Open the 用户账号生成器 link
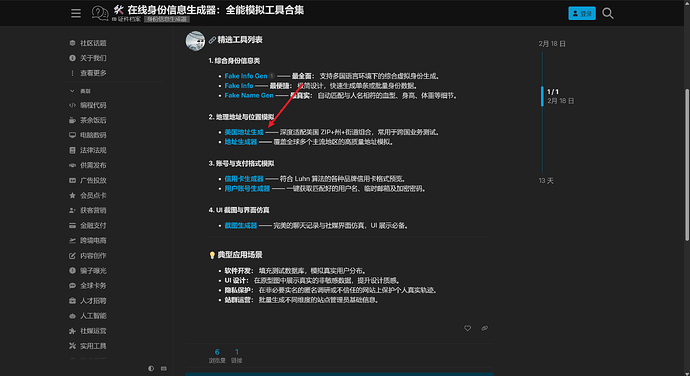The width and height of the screenshot is (690, 376). click(247, 188)
